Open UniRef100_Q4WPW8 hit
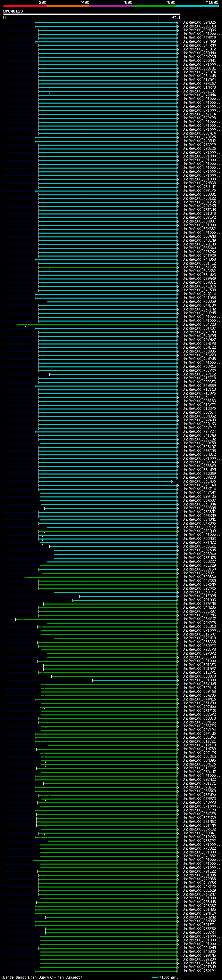The height and width of the screenshot is (980, 222). tap(199, 359)
